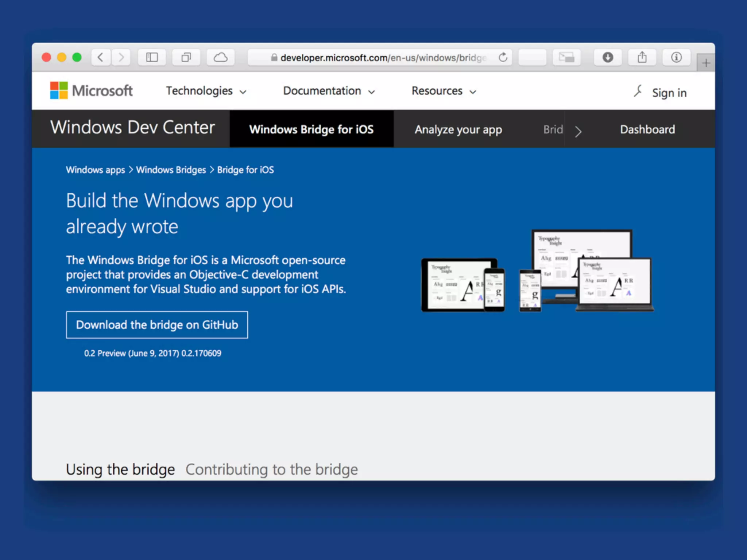Click the iCloud tabs cloud icon
The height and width of the screenshot is (560, 747).
(x=220, y=57)
